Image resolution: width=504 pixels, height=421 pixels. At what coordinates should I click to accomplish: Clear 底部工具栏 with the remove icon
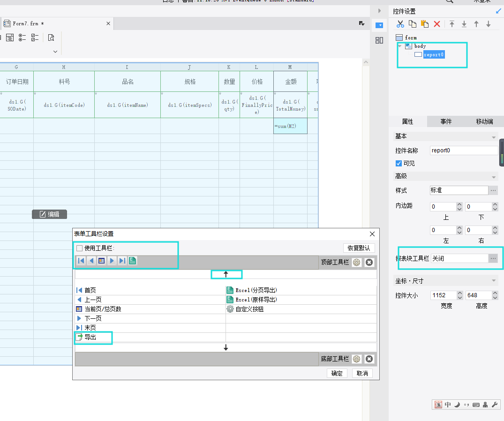click(x=369, y=359)
